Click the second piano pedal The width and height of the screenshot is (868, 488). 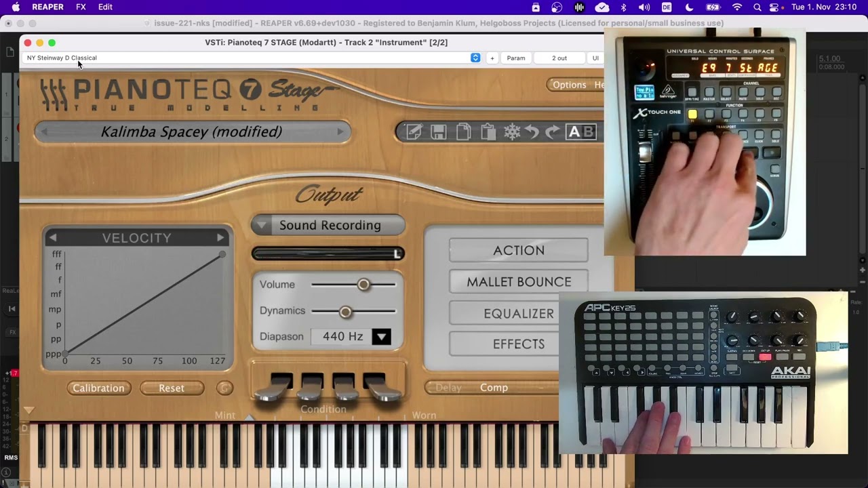tap(309, 388)
